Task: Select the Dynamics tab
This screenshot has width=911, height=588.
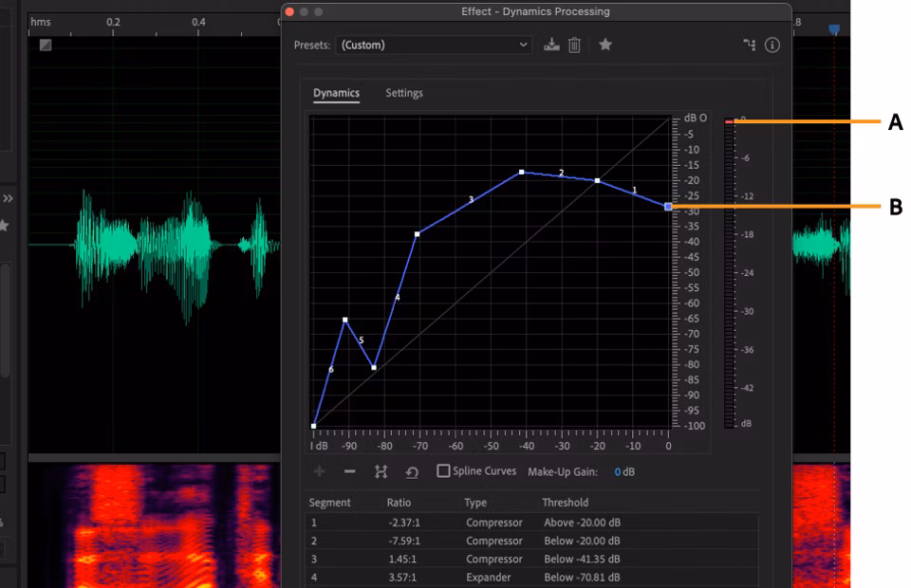Action: click(x=334, y=93)
